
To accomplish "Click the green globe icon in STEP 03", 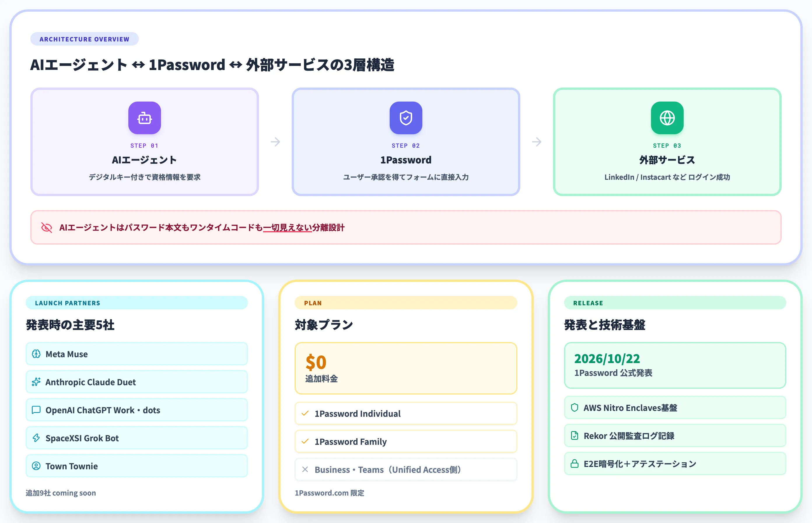I will (x=667, y=118).
